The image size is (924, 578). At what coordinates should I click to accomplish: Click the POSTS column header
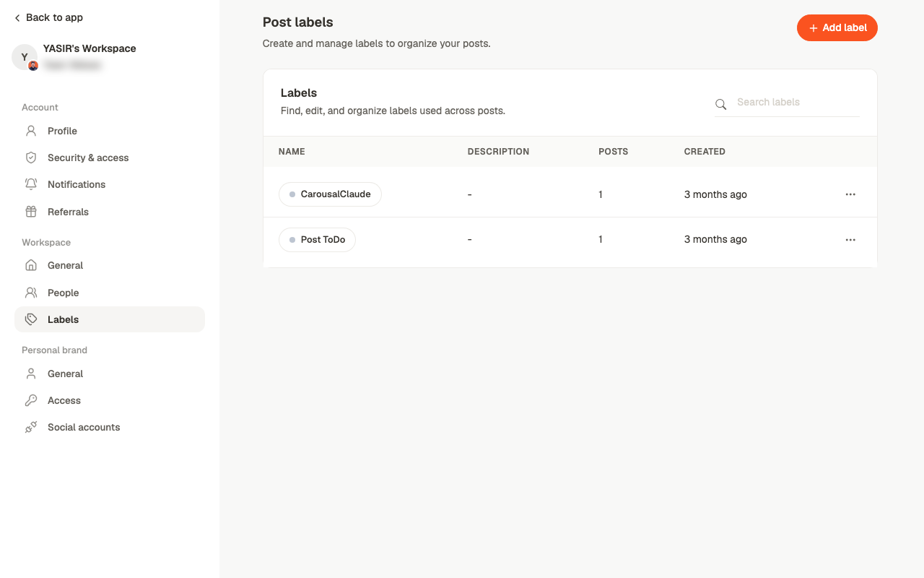pos(614,152)
